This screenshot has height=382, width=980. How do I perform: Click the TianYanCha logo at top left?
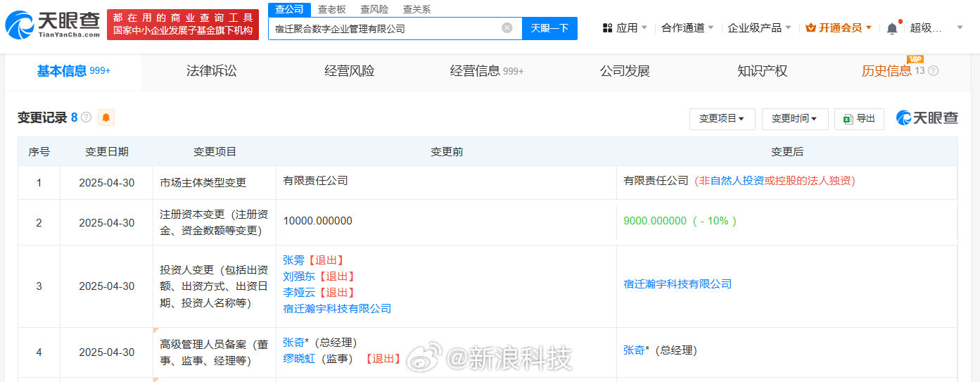(52, 25)
